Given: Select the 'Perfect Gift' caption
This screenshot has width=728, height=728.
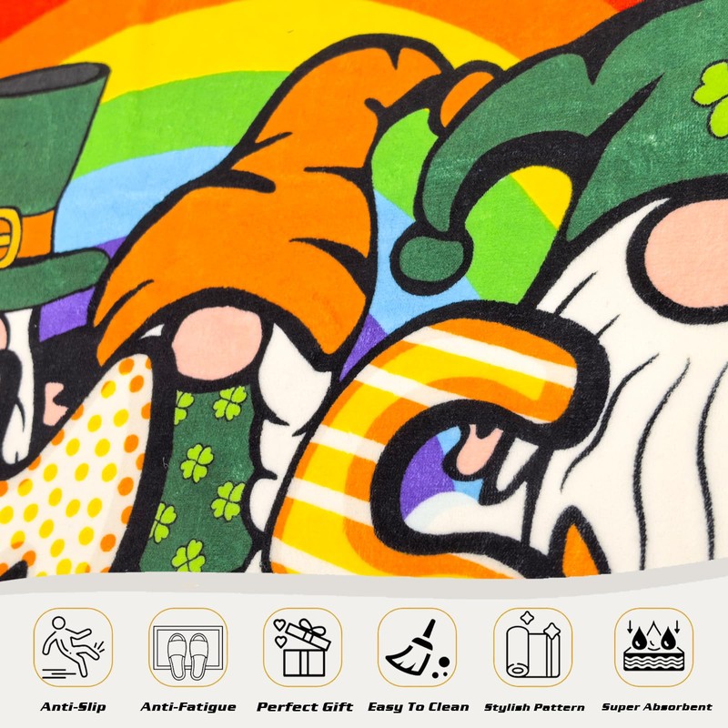Looking at the screenshot, I should point(303,707).
